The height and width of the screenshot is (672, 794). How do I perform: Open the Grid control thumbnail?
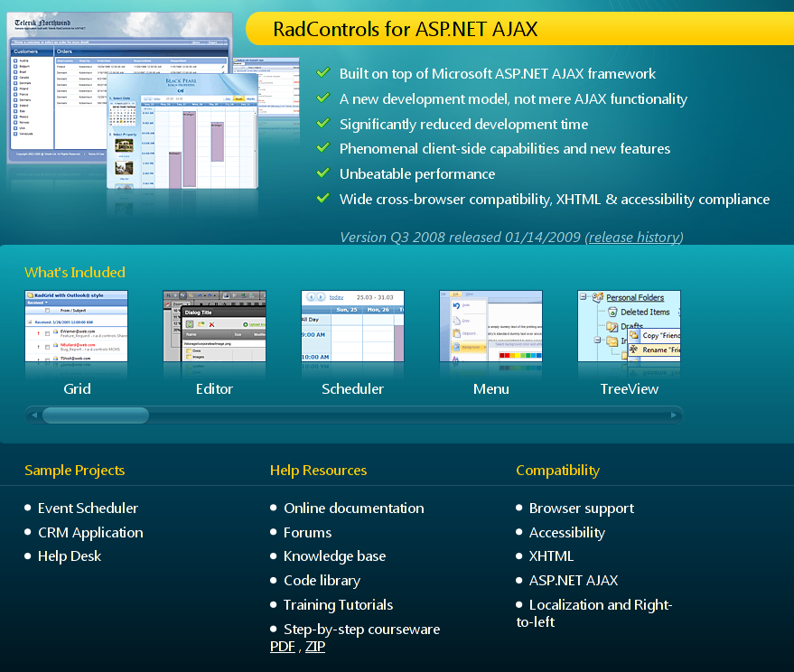(x=77, y=326)
